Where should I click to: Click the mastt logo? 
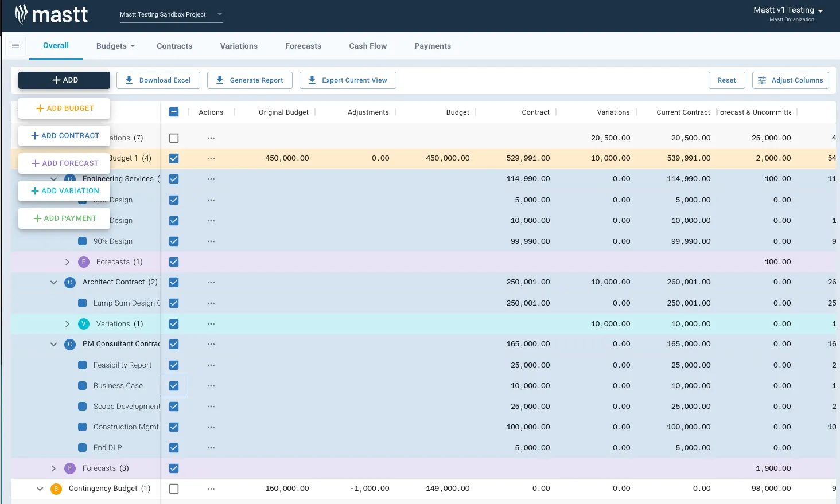(52, 14)
